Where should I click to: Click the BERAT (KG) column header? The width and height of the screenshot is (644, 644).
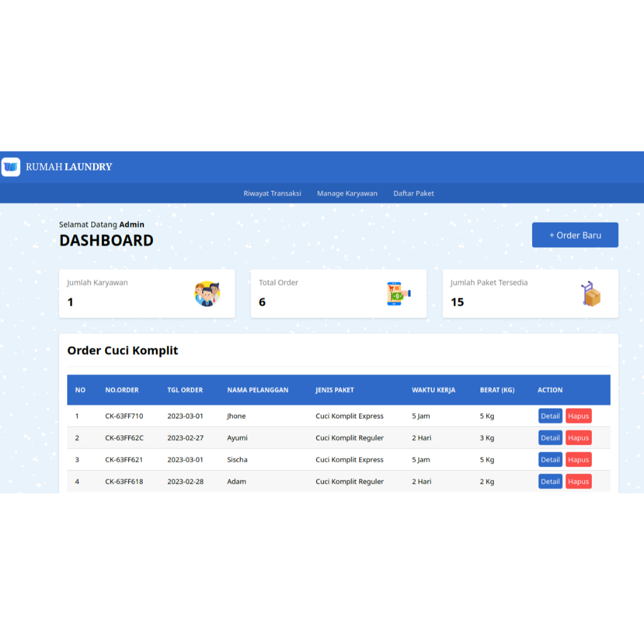click(497, 390)
